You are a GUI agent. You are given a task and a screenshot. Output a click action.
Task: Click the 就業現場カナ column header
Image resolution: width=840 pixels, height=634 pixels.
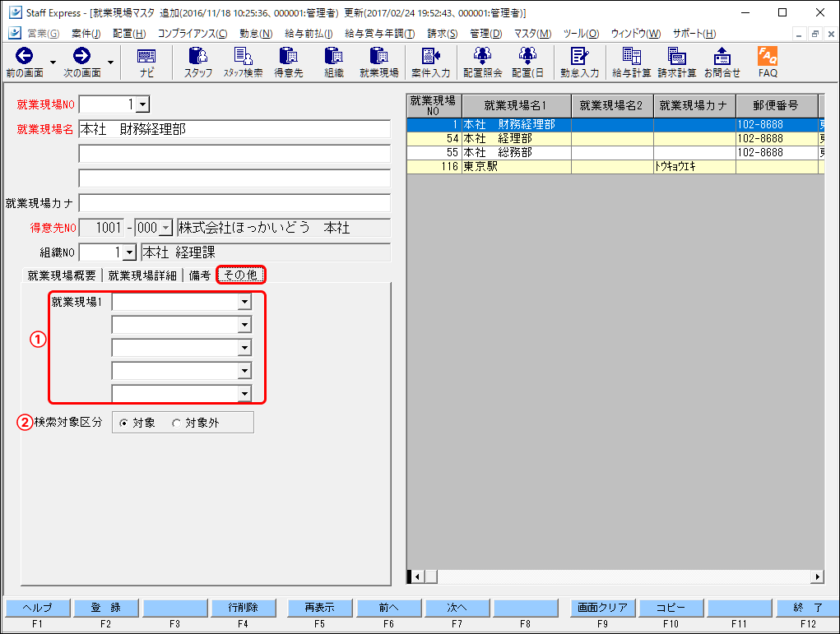click(x=694, y=105)
